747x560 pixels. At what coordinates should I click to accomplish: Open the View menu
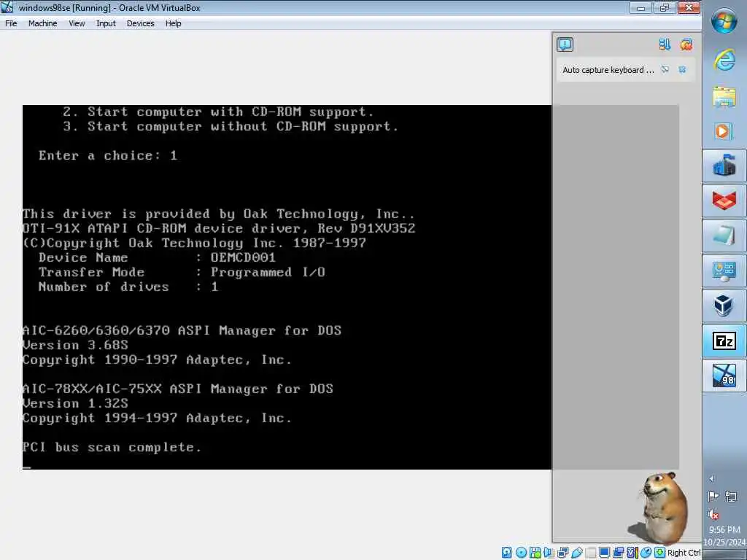[76, 23]
